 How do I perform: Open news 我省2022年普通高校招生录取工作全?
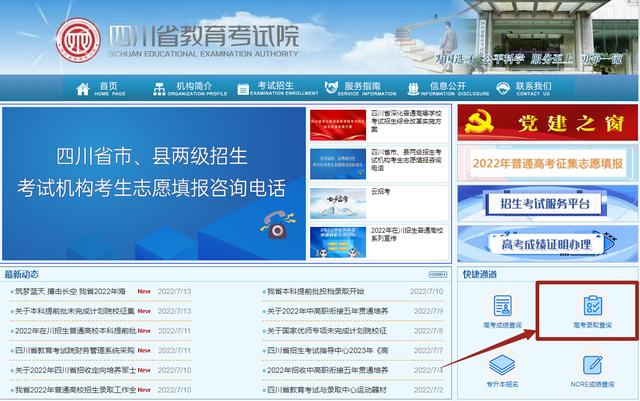75,389
